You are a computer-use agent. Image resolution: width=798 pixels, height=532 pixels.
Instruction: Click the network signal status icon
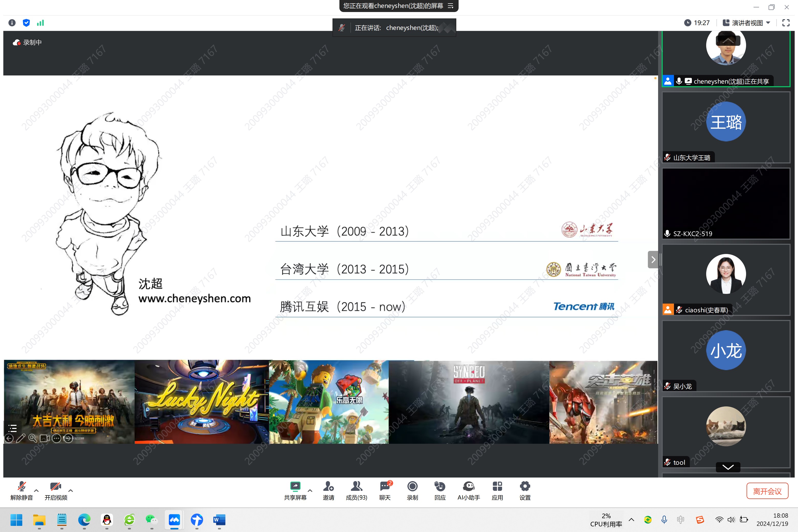[40, 23]
